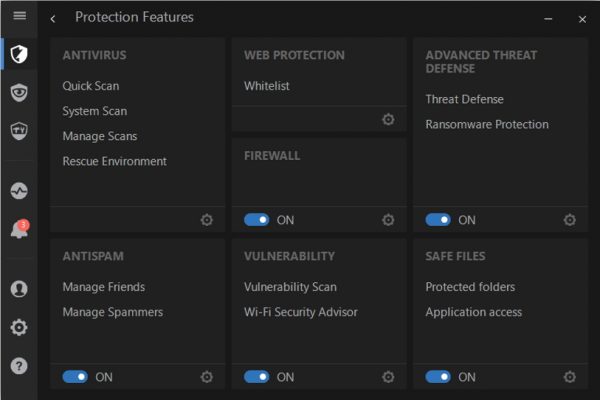Open the Notifications bell icon

pos(20,229)
